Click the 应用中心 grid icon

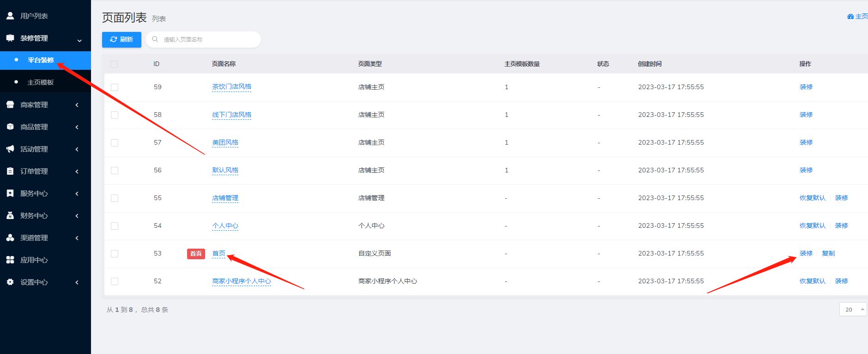tap(10, 260)
